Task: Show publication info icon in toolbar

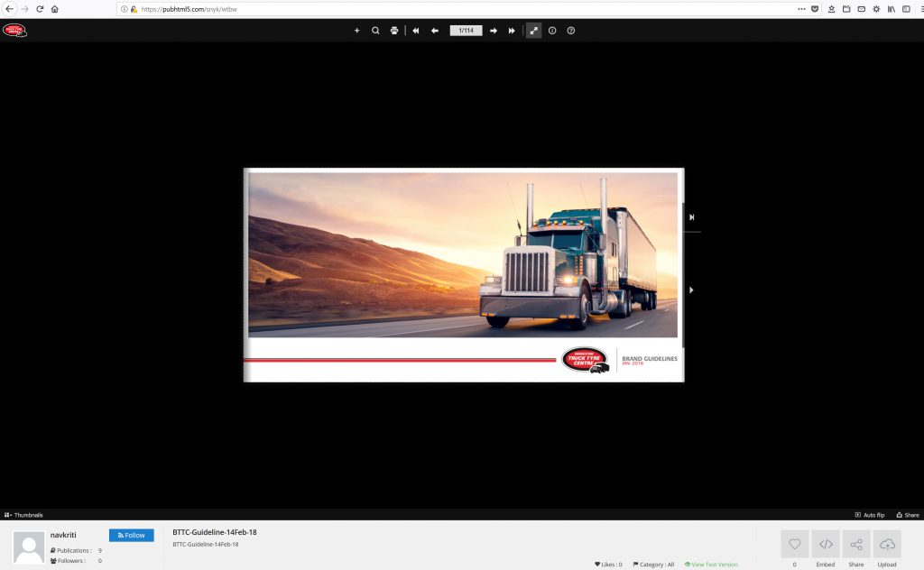Action: point(552,31)
